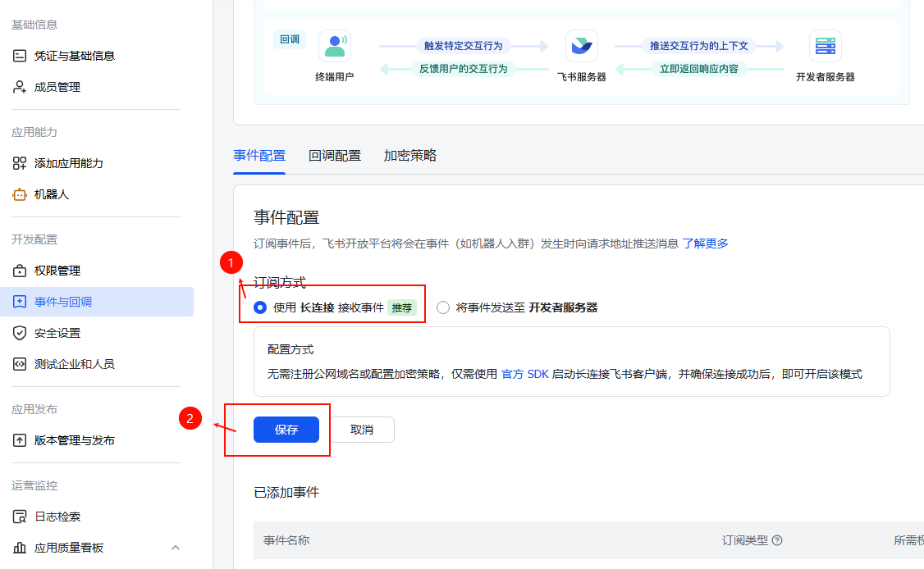Click the 推荐 badge
Viewport: 924px width, 569px height.
[402, 307]
